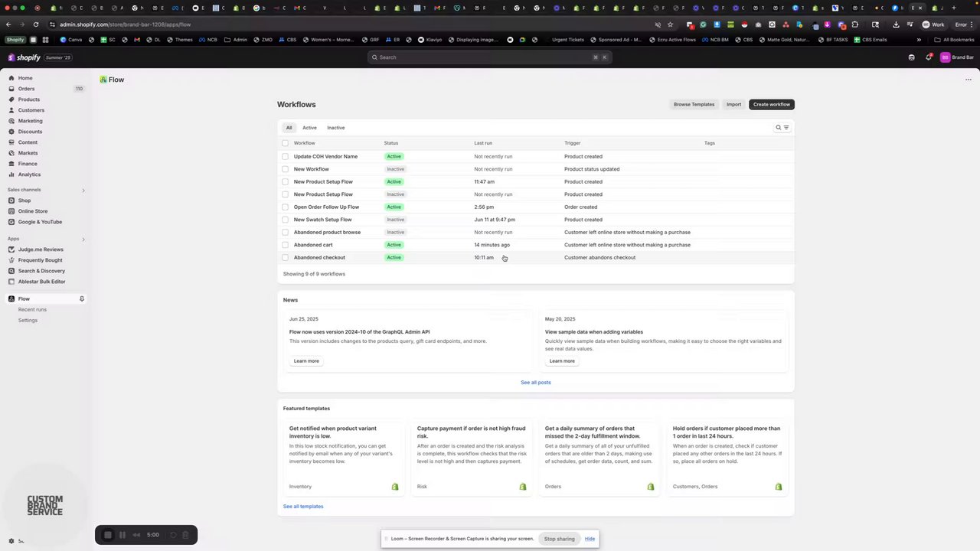The height and width of the screenshot is (551, 980).
Task: Open Content section
Action: tap(28, 142)
